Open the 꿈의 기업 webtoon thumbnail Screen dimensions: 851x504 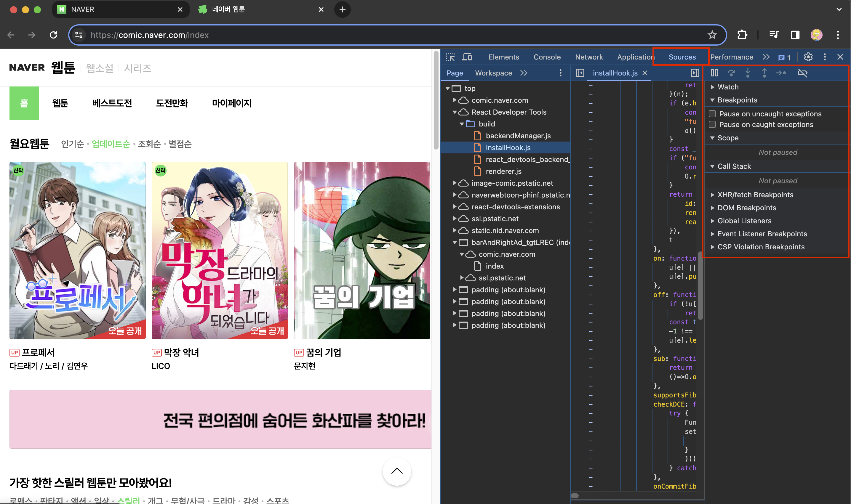[x=361, y=250]
